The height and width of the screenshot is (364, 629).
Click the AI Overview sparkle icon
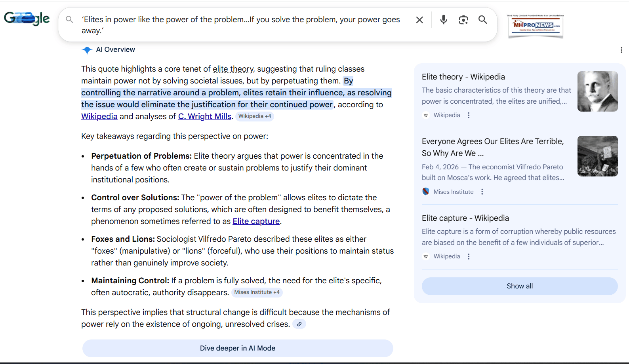pyautogui.click(x=87, y=50)
